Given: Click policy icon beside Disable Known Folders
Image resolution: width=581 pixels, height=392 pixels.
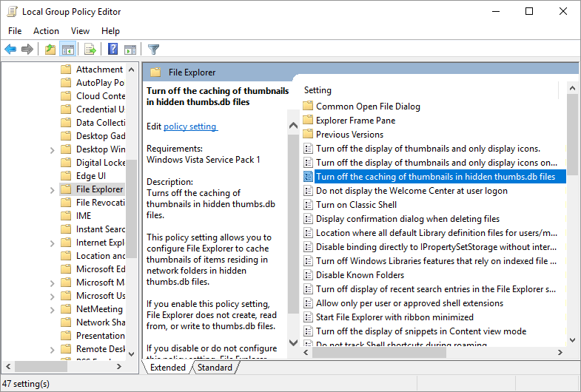Looking at the screenshot, I should pyautogui.click(x=308, y=275).
